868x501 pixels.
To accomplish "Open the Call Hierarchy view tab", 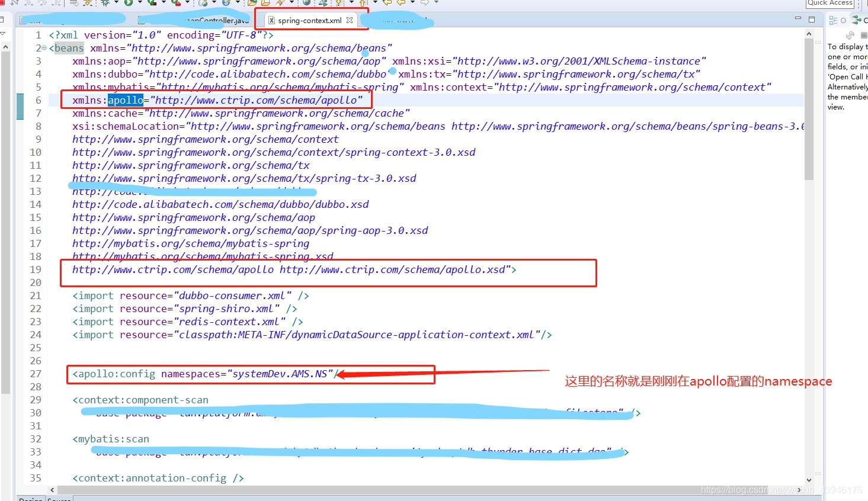I will [860, 20].
